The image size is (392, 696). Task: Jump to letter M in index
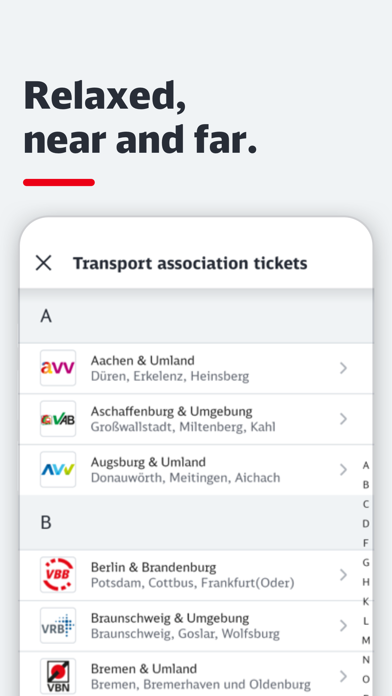(x=366, y=640)
